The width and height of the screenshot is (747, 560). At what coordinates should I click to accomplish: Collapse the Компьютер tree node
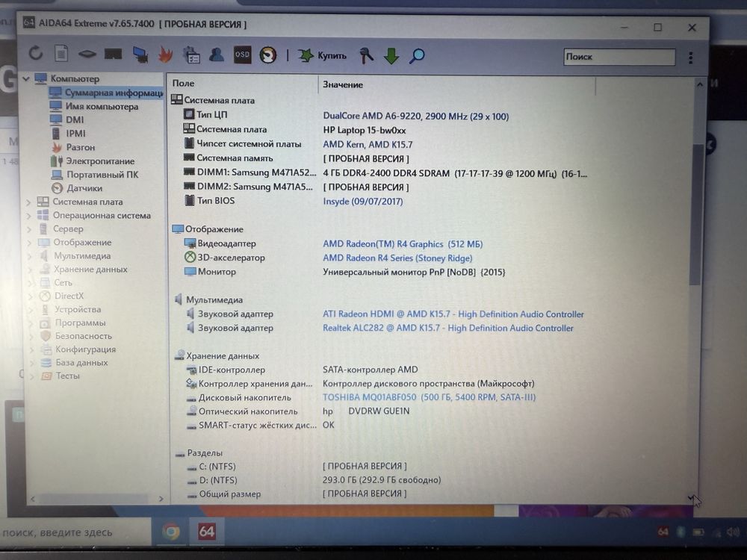(x=26, y=78)
